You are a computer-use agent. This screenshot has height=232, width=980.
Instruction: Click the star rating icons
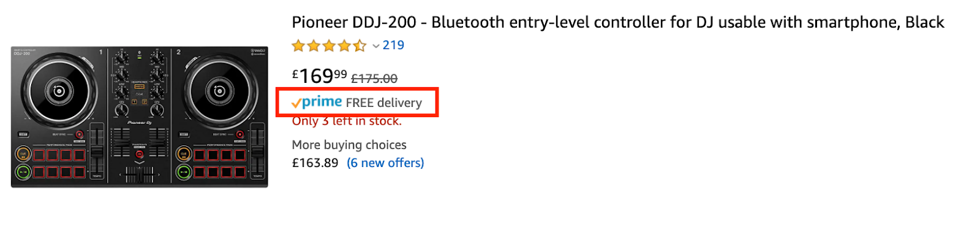pos(329,45)
